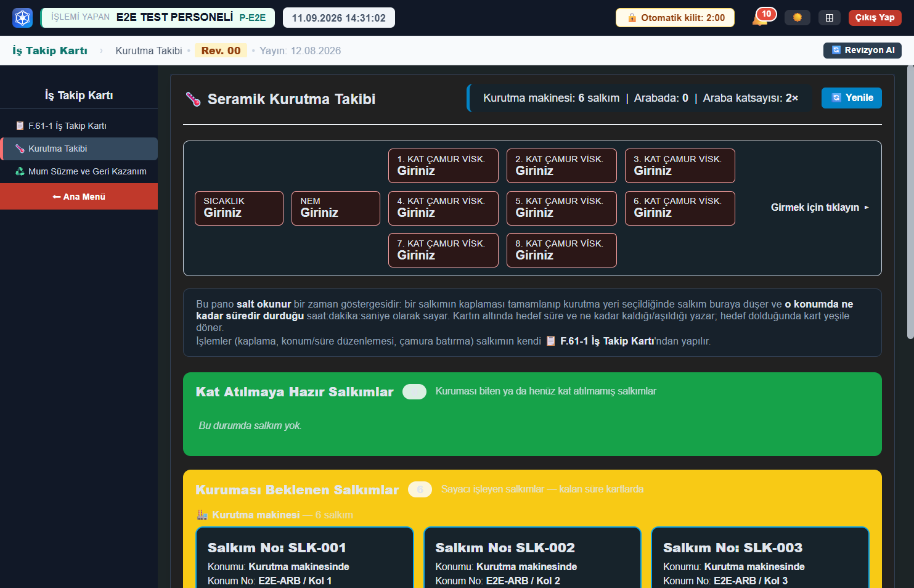Click the F.61-1 İş Takip Kartı inline link
Image resolution: width=914 pixels, height=588 pixels.
point(606,341)
